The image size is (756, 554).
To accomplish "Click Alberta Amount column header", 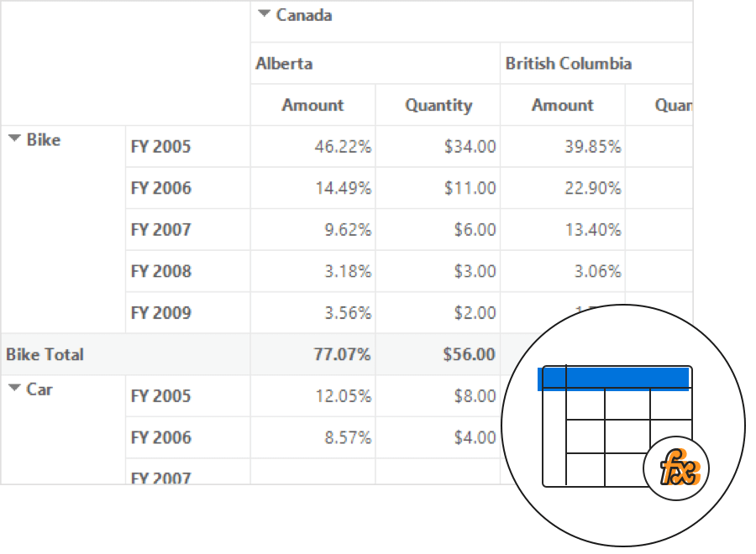I will [x=312, y=105].
